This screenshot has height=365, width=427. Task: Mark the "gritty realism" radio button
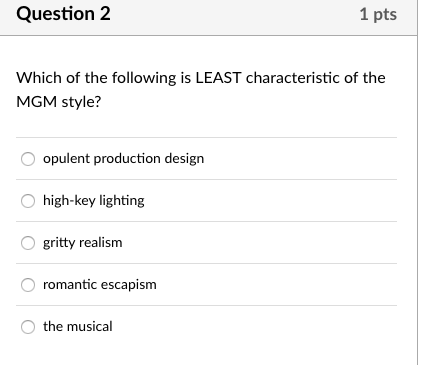(x=28, y=243)
